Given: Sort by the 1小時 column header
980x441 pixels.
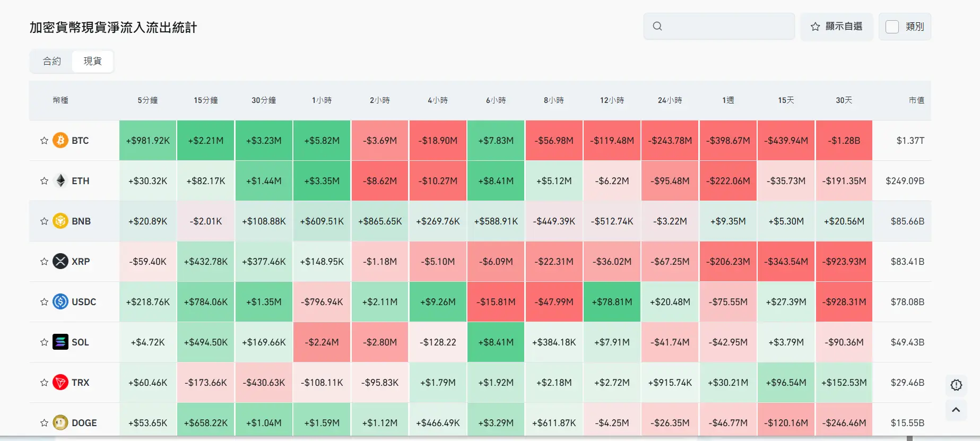Looking at the screenshot, I should 322,100.
